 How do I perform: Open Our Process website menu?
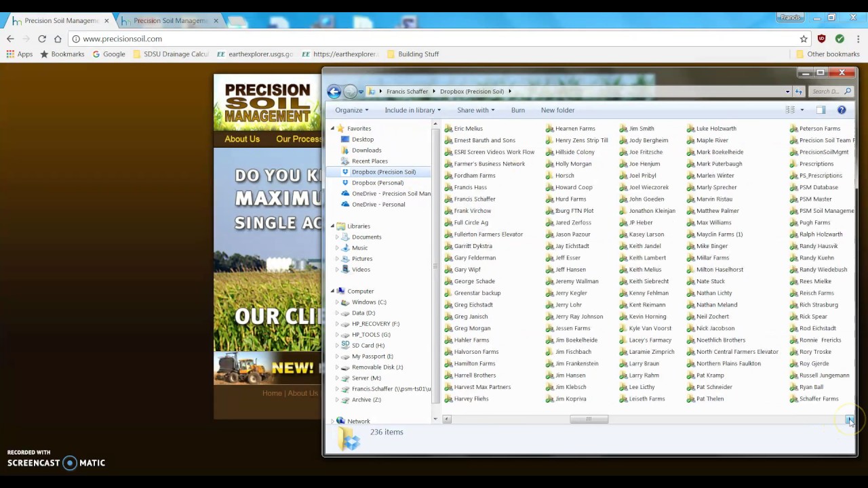coord(298,139)
